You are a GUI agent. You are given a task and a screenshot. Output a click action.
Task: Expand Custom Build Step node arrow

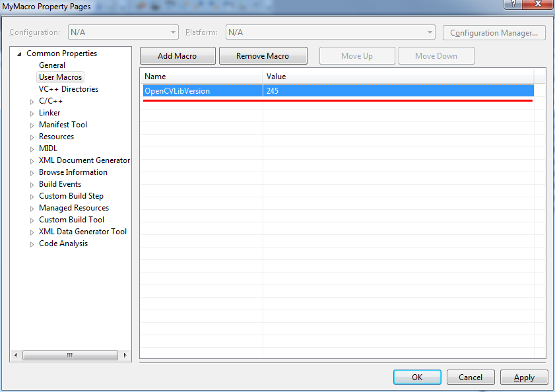pos(32,197)
